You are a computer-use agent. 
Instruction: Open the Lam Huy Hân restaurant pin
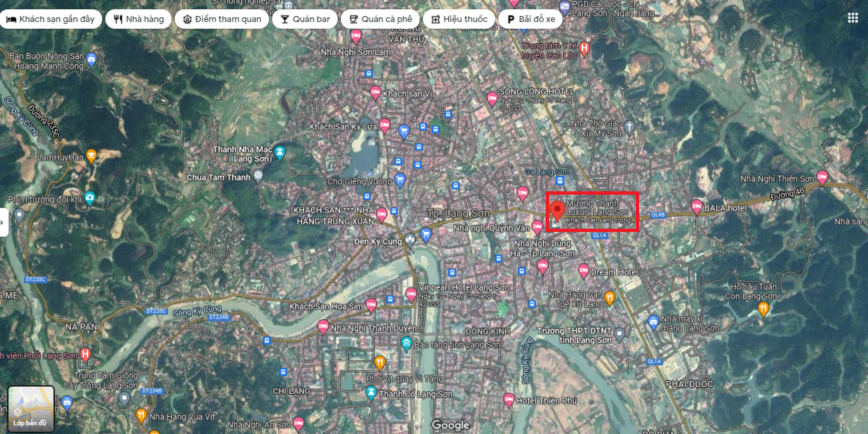click(91, 155)
